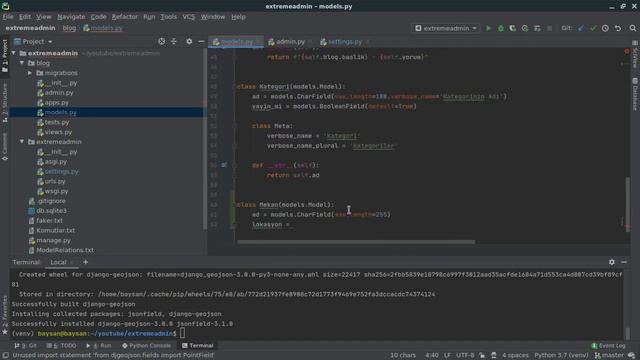Change the UTF-8 file encoding
Screen dimensions: 640x360
click(465, 355)
